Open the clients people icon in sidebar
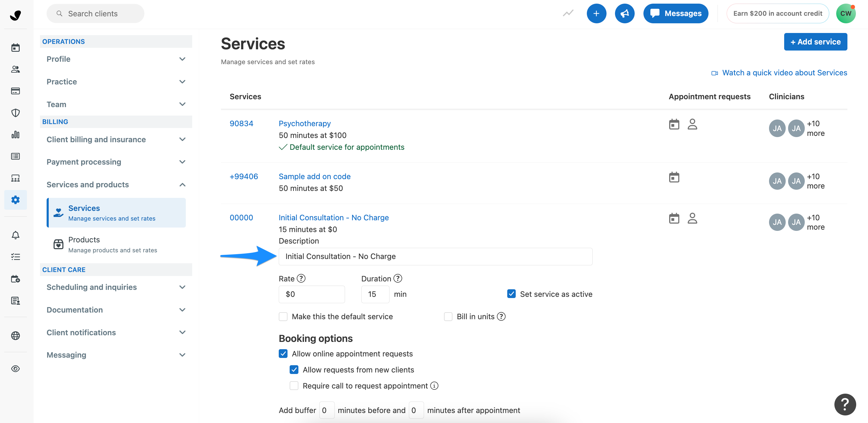The image size is (868, 423). pyautogui.click(x=15, y=69)
